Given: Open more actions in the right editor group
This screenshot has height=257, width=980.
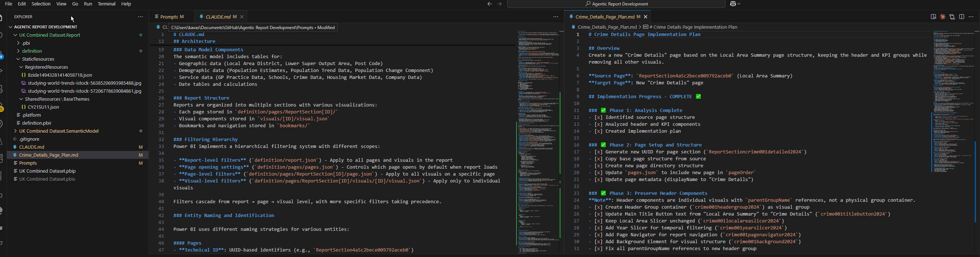Looking at the screenshot, I should point(971,17).
